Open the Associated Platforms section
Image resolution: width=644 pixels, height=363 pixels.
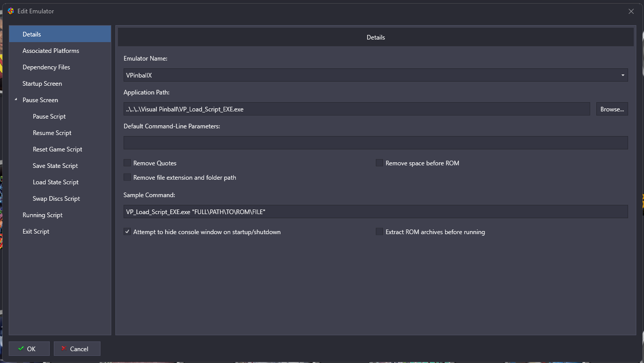pos(60,50)
